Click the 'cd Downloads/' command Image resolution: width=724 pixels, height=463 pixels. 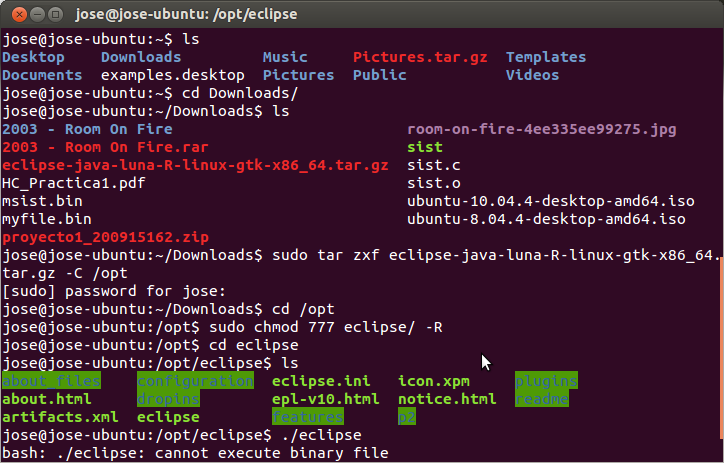(x=240, y=93)
